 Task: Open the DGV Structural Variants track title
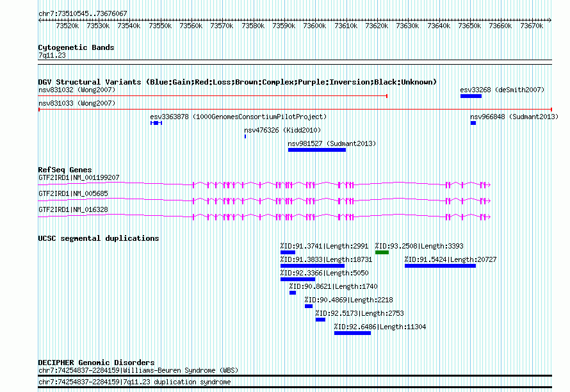click(238, 82)
